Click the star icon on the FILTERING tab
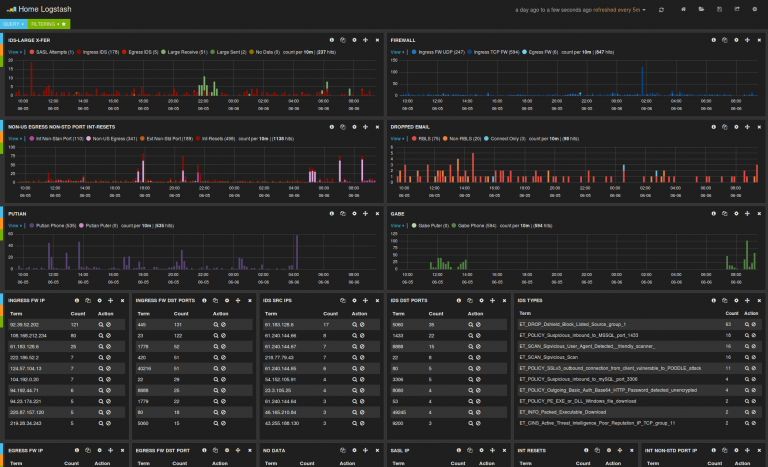 click(x=64, y=24)
